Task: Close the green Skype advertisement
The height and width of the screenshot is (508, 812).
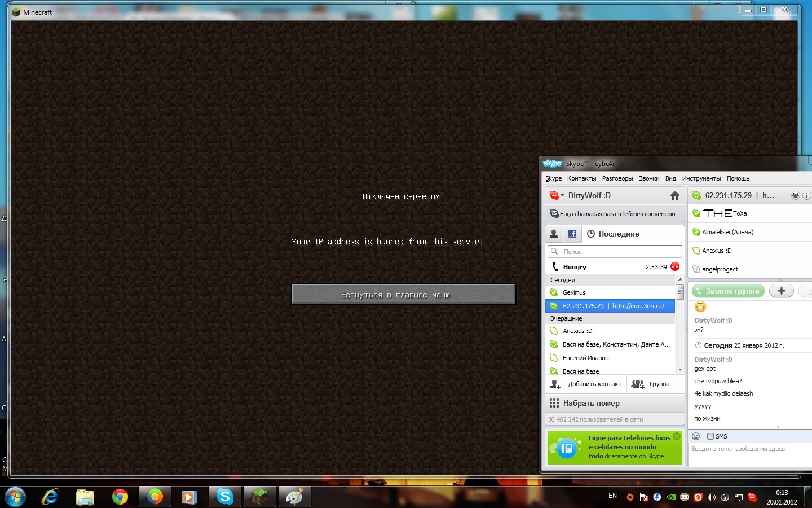Action: (x=677, y=436)
